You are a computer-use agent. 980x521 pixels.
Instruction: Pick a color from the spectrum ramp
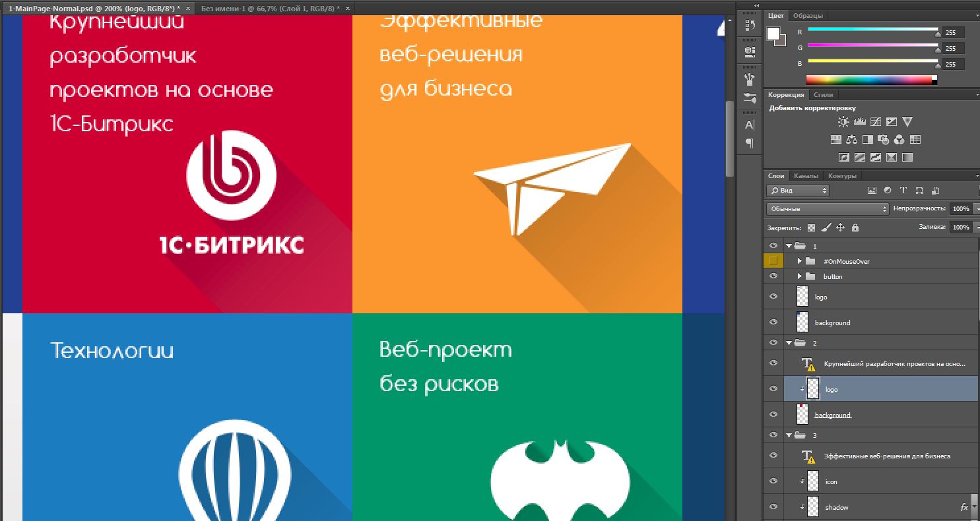click(872, 80)
